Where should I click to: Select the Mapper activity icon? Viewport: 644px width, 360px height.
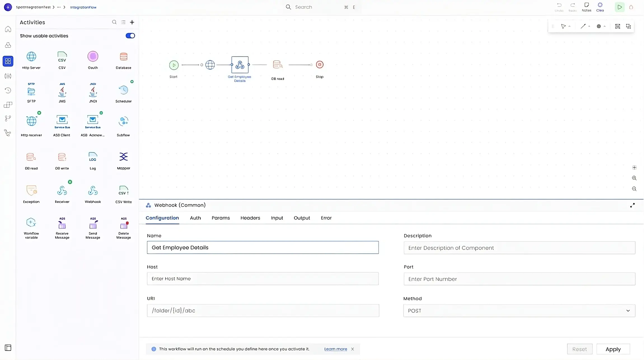click(123, 157)
